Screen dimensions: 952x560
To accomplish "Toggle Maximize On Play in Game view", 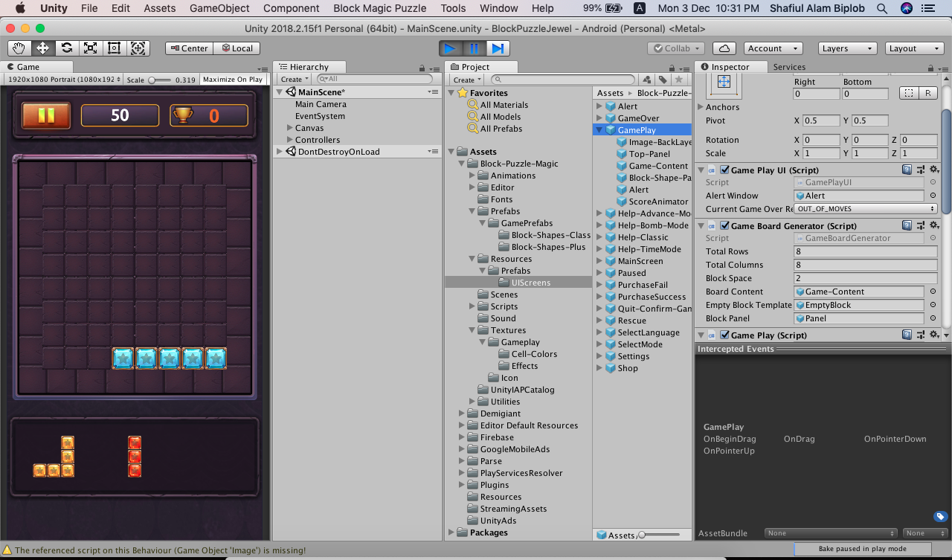I will point(233,79).
